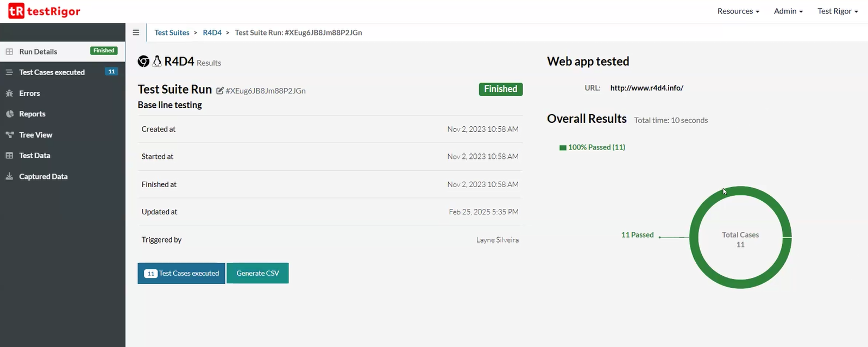Click the run ID #XEug6JB8Jm88P2JGn text
Viewport: 868px width, 347px height.
(266, 91)
